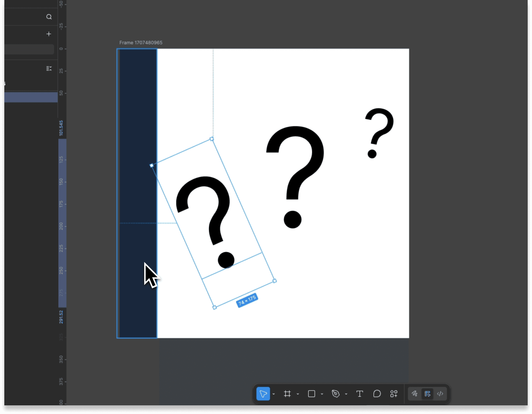Click the search icon in sidebar
Image resolution: width=532 pixels, height=414 pixels.
(x=49, y=17)
